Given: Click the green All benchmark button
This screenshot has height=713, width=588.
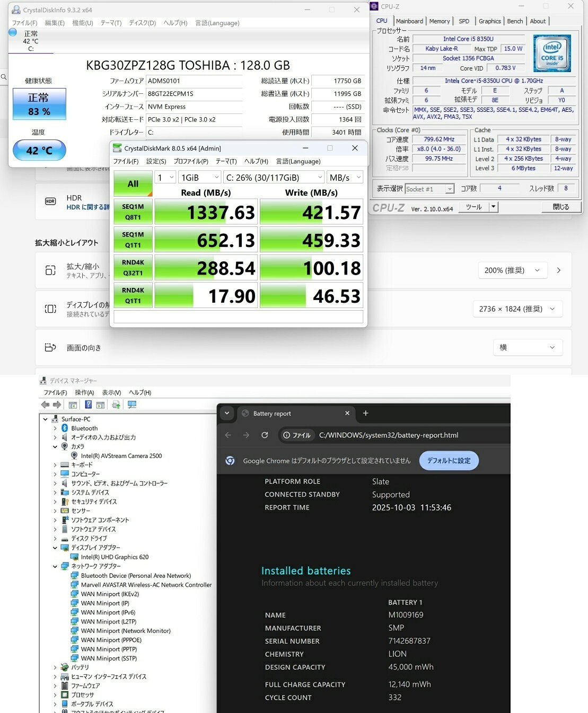Looking at the screenshot, I should [133, 184].
